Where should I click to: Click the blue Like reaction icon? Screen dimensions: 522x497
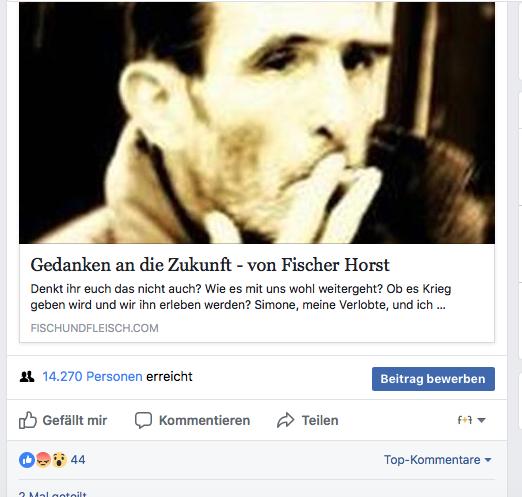tap(27, 460)
